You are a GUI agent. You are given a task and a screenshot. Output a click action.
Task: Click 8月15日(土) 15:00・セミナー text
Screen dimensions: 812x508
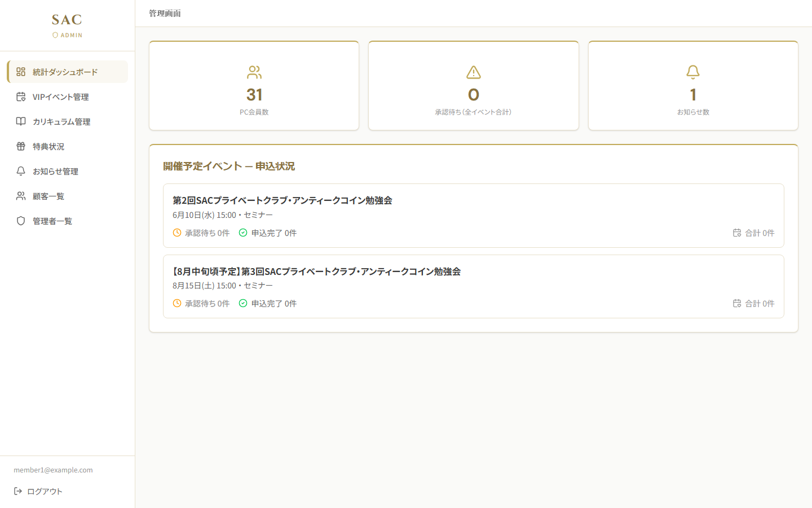click(x=223, y=286)
